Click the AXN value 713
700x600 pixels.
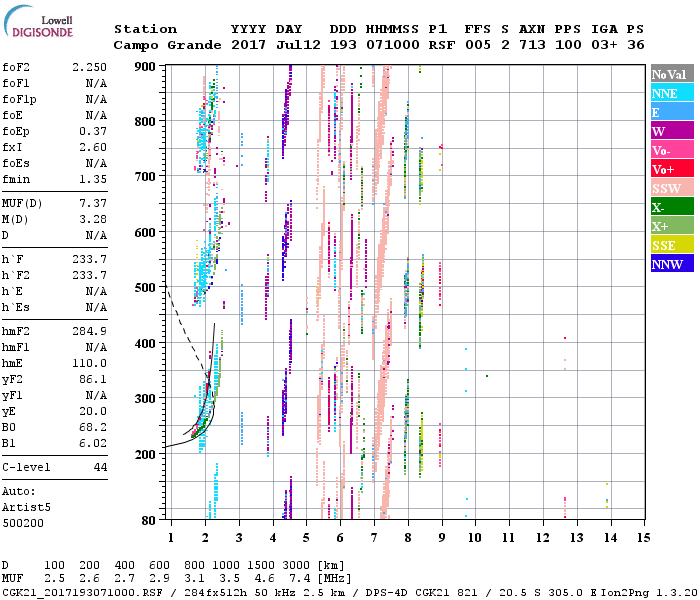[532, 45]
